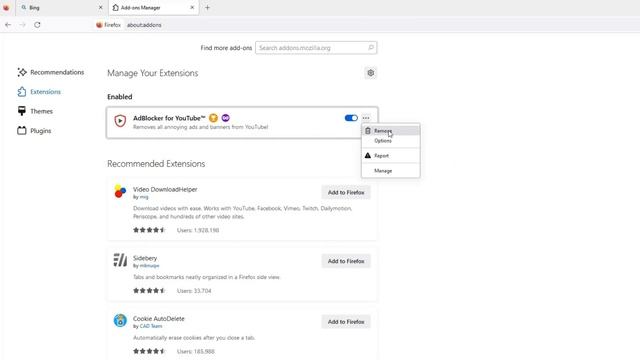This screenshot has height=360, width=640.
Task: Click the Recommended Extensions heading
Action: [156, 164]
